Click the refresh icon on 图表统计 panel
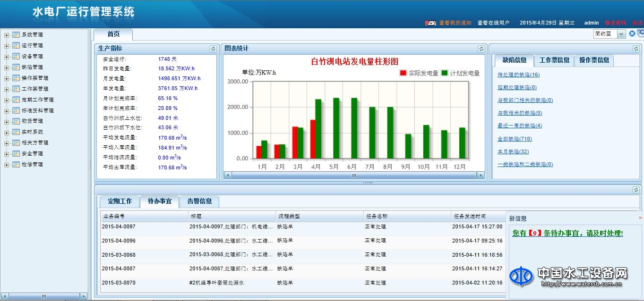 click(481, 48)
